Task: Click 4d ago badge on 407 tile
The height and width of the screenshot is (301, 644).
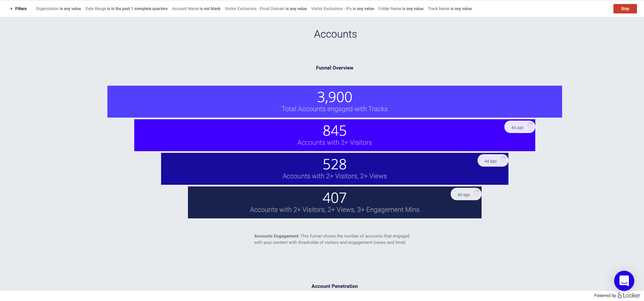Action: click(x=463, y=195)
